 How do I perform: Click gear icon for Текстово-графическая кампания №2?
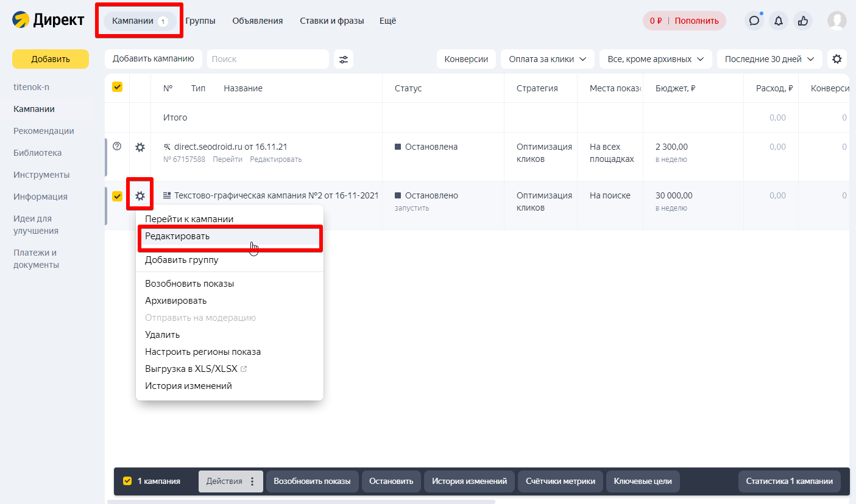(x=140, y=196)
